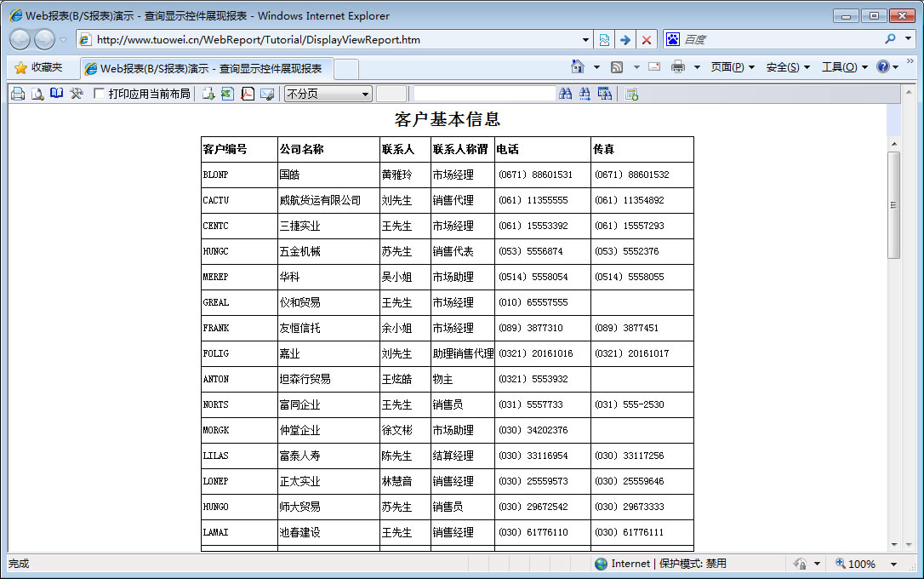This screenshot has height=579, width=924.
Task: Expand the 不分页 pagination dropdown
Action: (366, 94)
